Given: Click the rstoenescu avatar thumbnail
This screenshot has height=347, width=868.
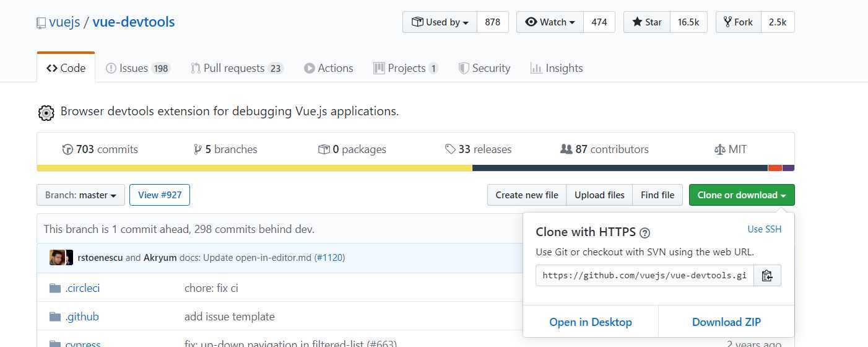Looking at the screenshot, I should pos(58,257).
